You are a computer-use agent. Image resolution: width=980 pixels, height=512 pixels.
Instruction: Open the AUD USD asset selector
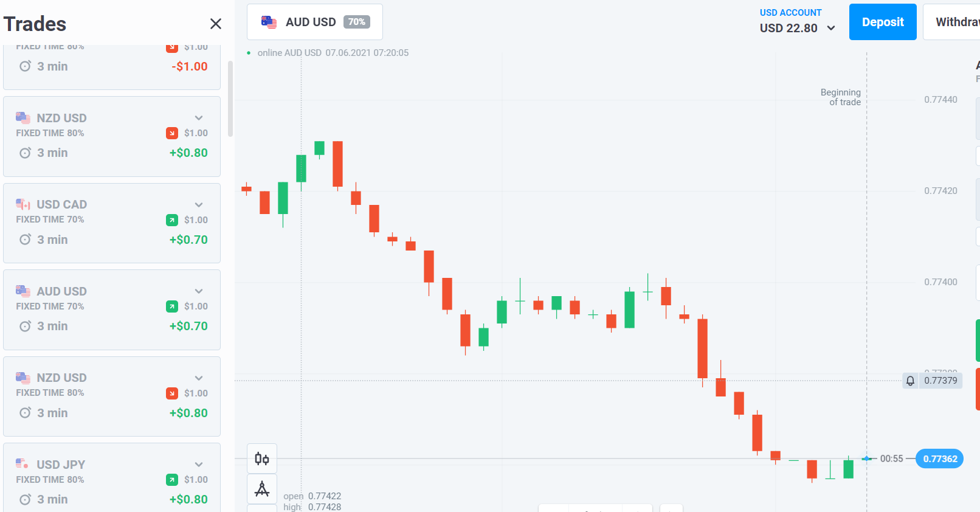pyautogui.click(x=315, y=22)
